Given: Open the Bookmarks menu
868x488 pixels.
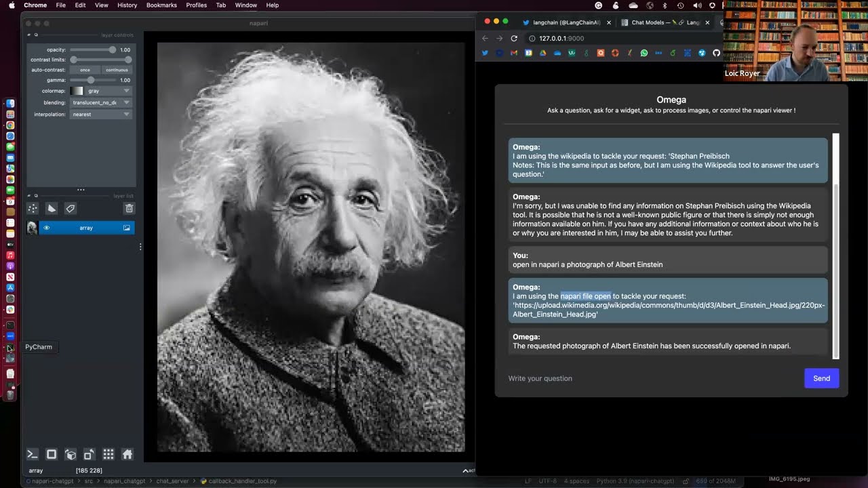Looking at the screenshot, I should click(x=161, y=5).
